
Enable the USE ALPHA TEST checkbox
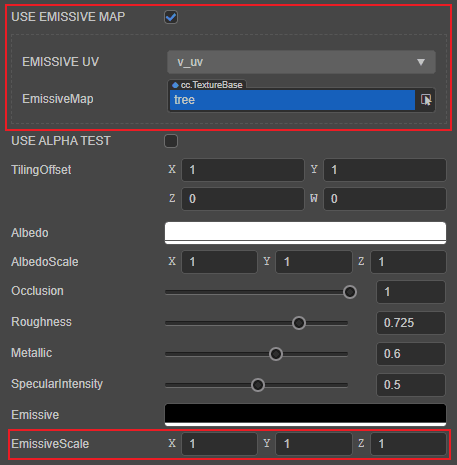(171, 141)
